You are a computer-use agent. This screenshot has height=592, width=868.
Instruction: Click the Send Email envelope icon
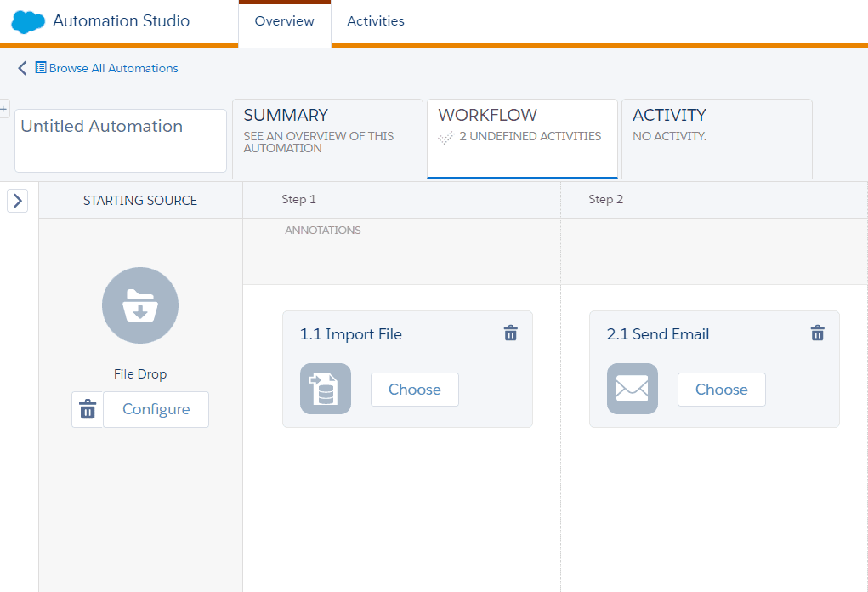pos(632,389)
